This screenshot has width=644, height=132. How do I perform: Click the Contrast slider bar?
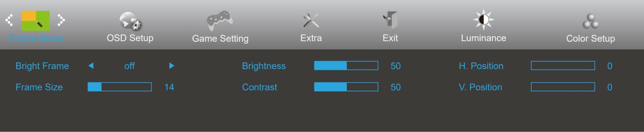tap(346, 87)
